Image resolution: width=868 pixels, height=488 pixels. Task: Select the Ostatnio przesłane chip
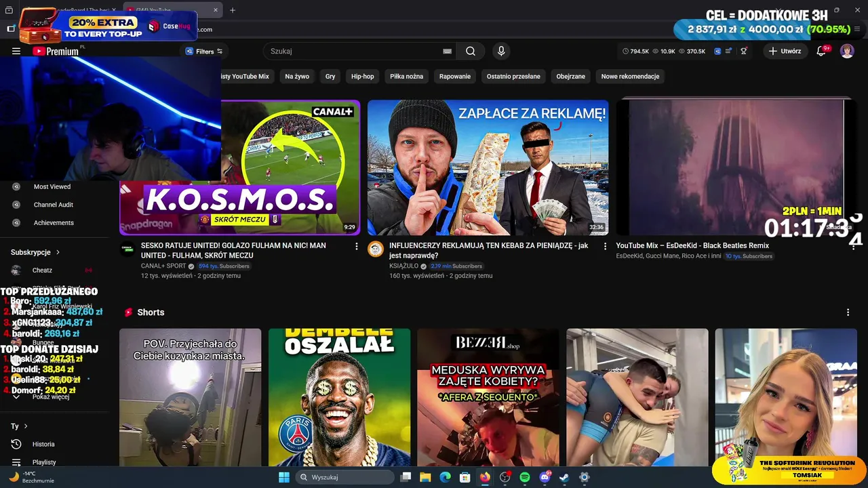(x=513, y=77)
